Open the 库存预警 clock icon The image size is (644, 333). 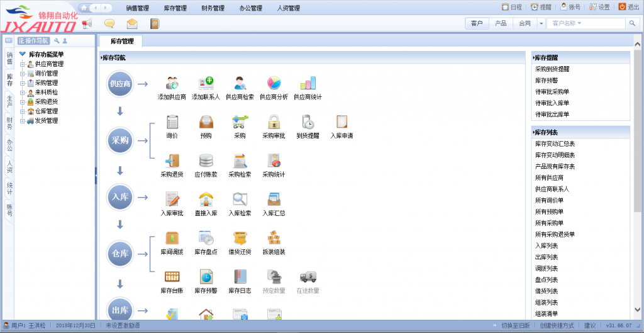pyautogui.click(x=206, y=277)
